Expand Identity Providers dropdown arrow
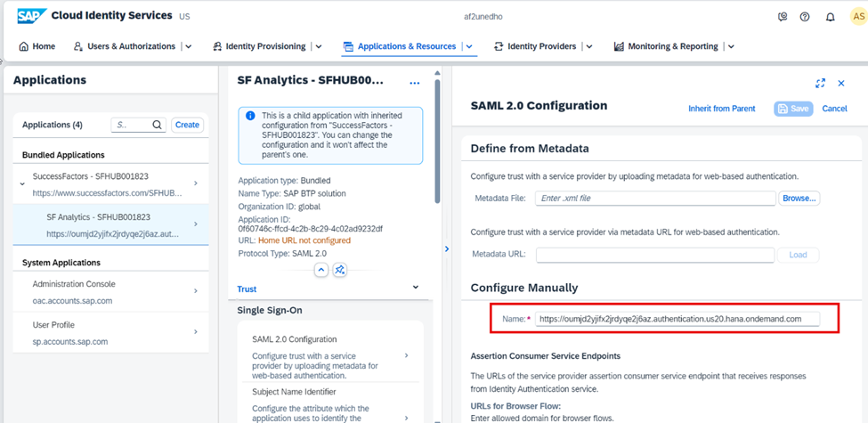The height and width of the screenshot is (423, 868). 589,47
